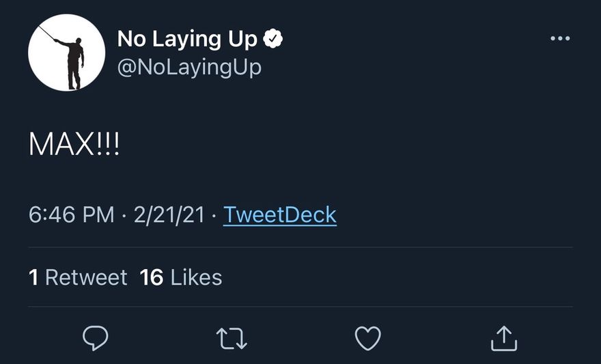Like the tweet with the heart icon

pyautogui.click(x=368, y=337)
